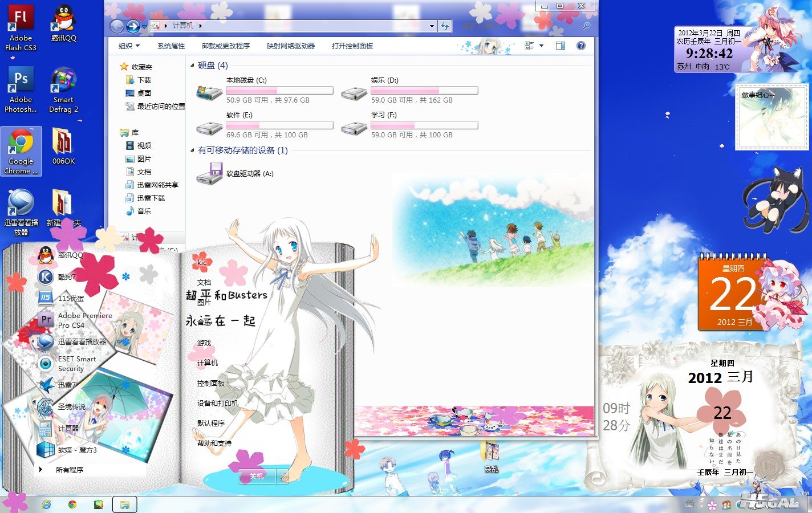Click 映射网络驱动器 toolbar button
The height and width of the screenshot is (513, 812).
(x=291, y=46)
